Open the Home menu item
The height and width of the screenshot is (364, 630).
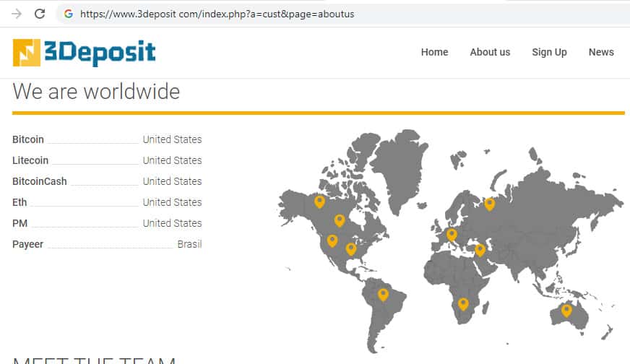(x=434, y=52)
